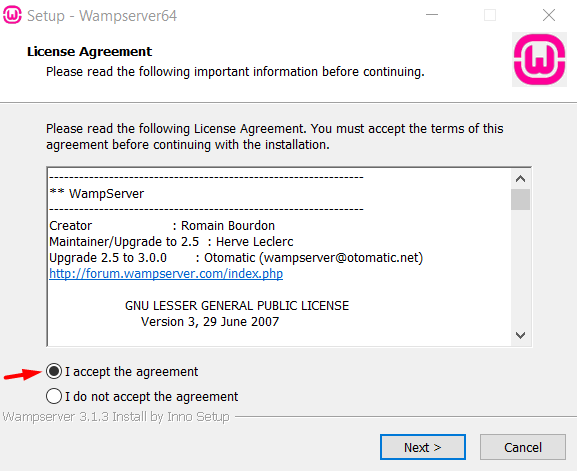Screen dimensions: 577x471
Task: Click the disabled maximize button
Action: (490, 15)
